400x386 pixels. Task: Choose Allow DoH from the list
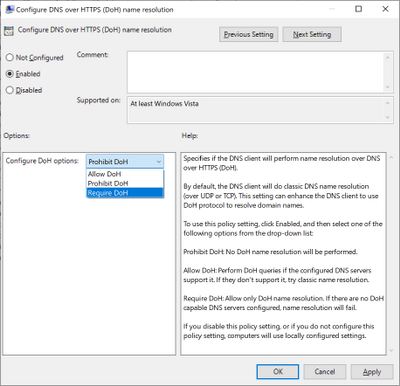point(125,174)
